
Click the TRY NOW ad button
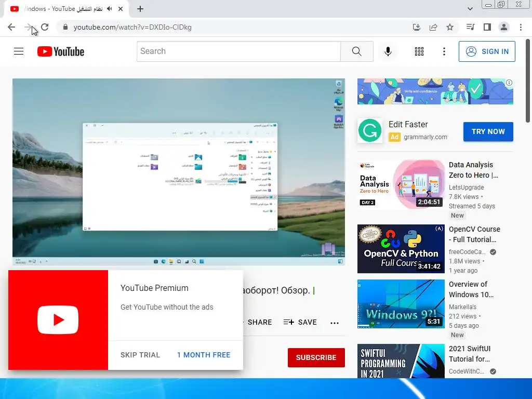point(488,131)
